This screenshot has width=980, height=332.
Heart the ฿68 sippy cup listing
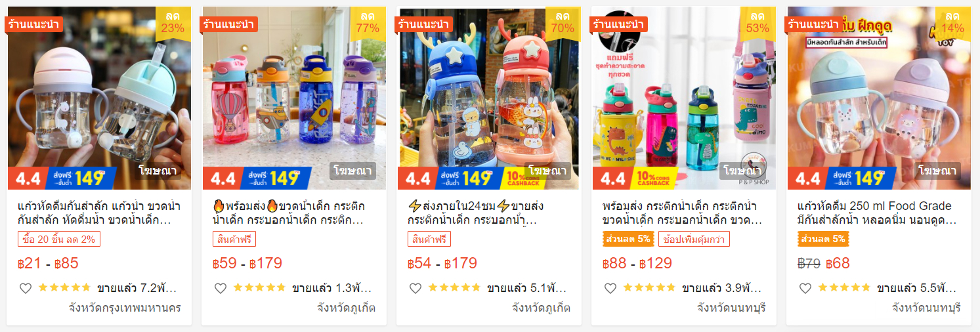click(805, 288)
